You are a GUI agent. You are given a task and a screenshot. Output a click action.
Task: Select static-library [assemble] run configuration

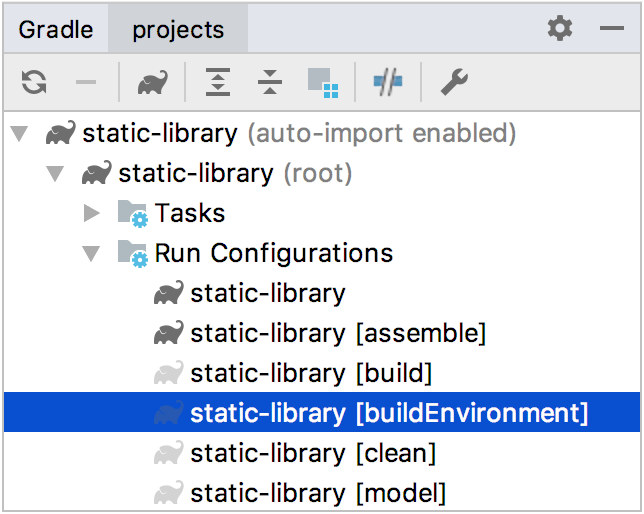pyautogui.click(x=337, y=333)
